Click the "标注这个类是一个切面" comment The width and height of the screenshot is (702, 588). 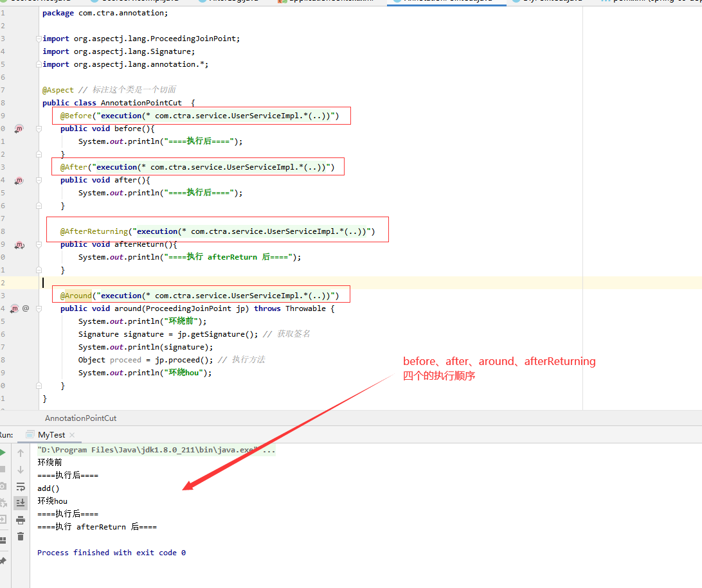[x=134, y=89]
